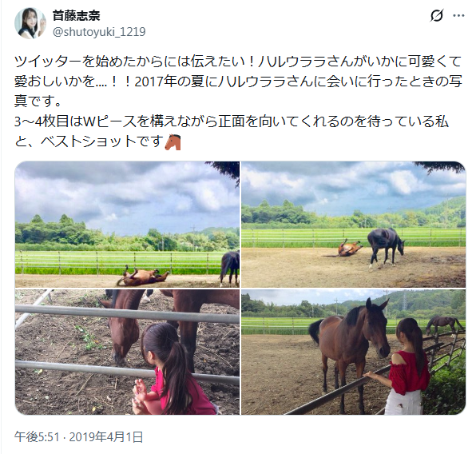Open bottom-right photo of girl facing horse
The width and height of the screenshot is (476, 454).
click(x=353, y=352)
